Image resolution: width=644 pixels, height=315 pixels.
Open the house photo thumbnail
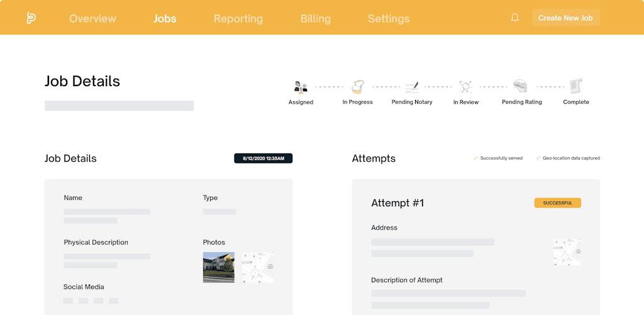pyautogui.click(x=218, y=267)
